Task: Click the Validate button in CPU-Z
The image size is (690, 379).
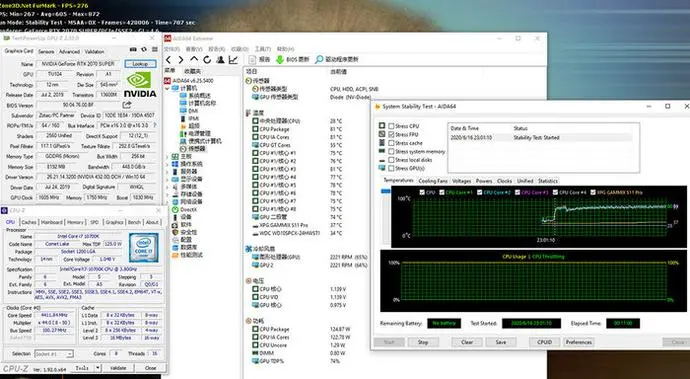Action: (x=118, y=368)
